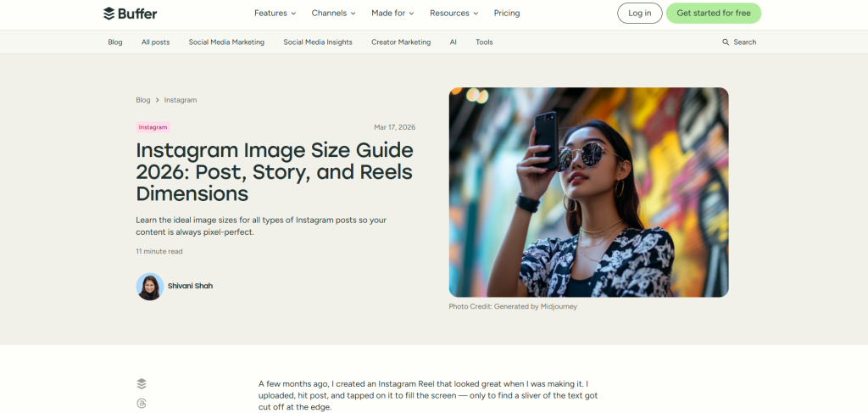Select the All posts tab

156,42
